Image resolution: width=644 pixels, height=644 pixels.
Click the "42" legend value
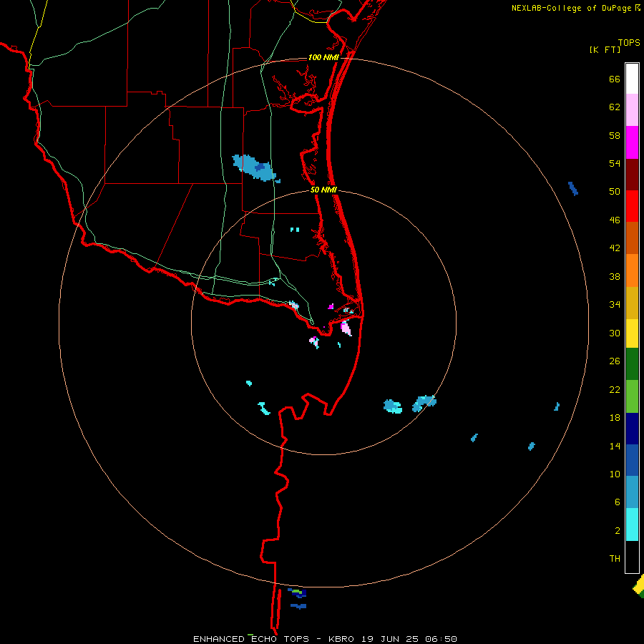(x=615, y=248)
